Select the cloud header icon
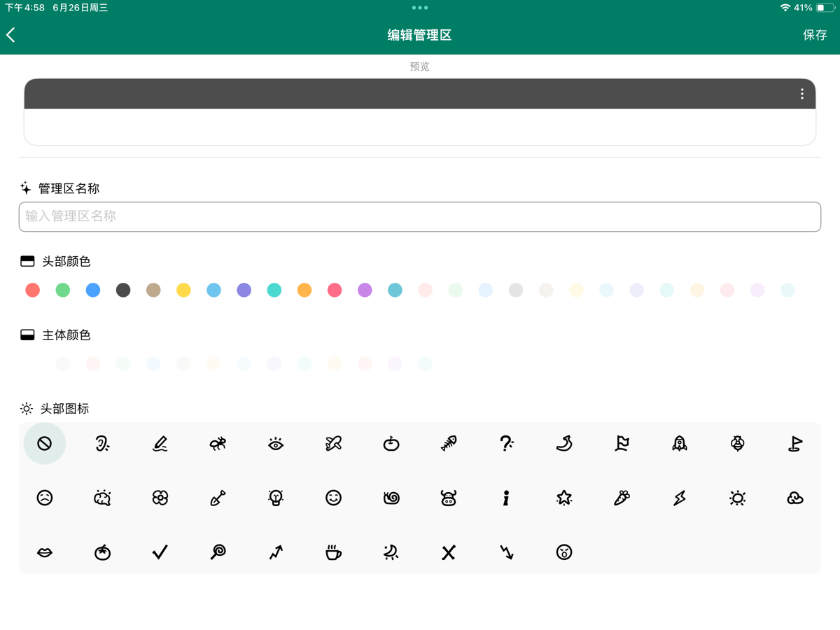 (x=795, y=498)
